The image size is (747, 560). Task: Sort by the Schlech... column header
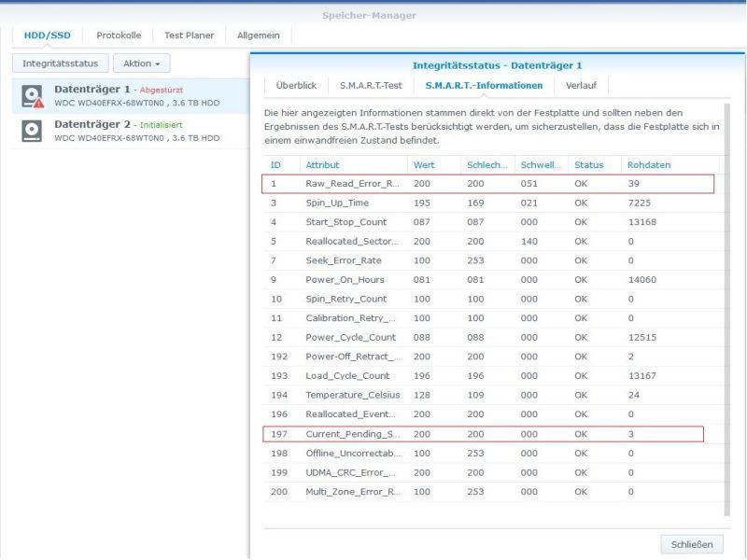point(487,165)
